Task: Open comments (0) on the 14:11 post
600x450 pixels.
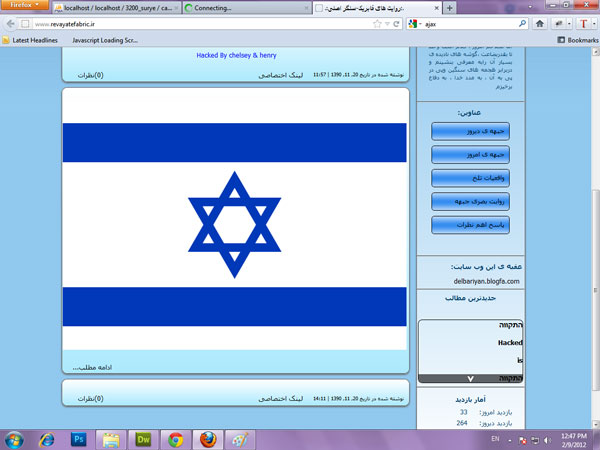Action: (91, 398)
